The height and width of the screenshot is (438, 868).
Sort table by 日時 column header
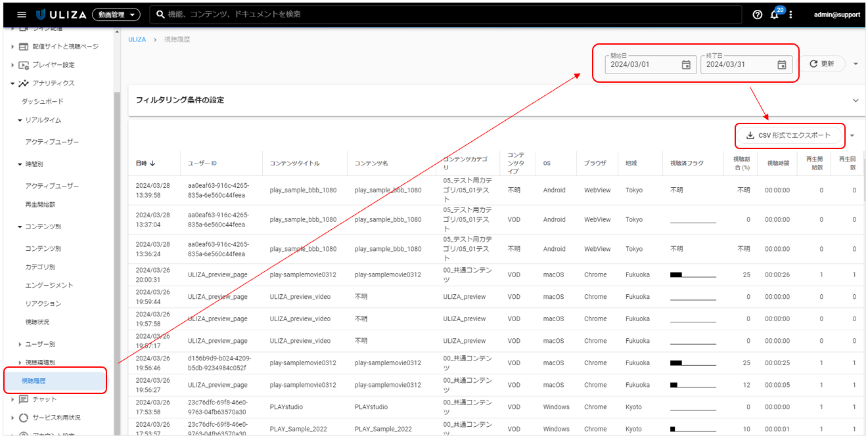point(145,163)
